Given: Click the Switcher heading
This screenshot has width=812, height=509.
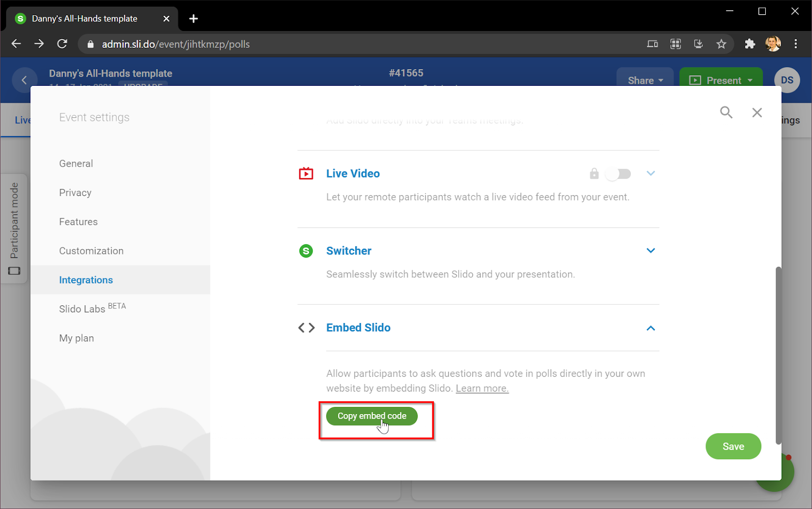Looking at the screenshot, I should click(x=349, y=251).
